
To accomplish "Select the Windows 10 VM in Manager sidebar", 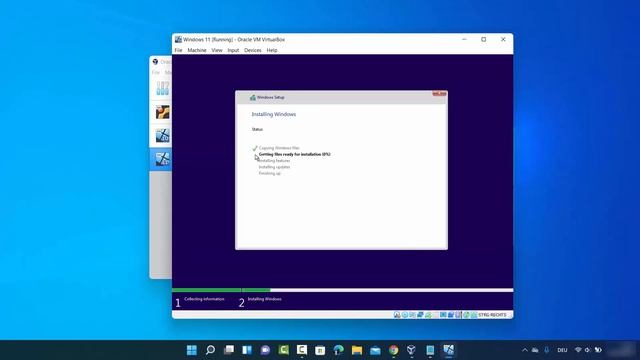I will tap(162, 136).
